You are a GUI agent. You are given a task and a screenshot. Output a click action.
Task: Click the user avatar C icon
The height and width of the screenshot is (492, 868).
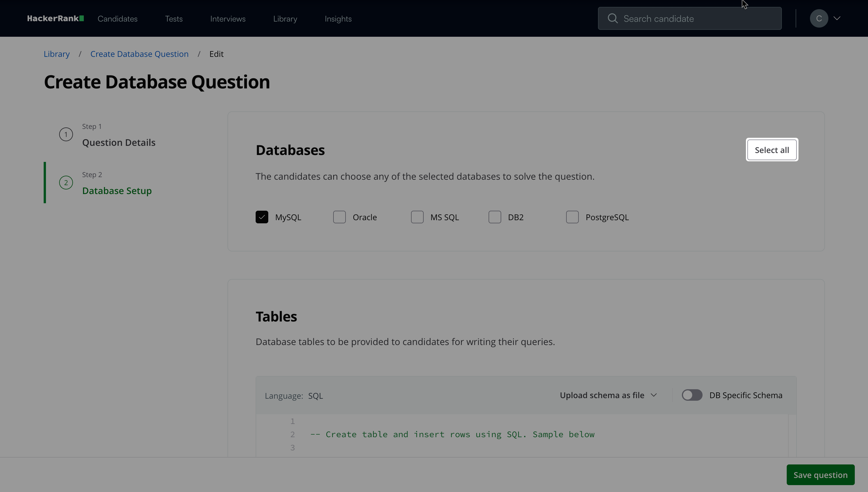pos(819,19)
